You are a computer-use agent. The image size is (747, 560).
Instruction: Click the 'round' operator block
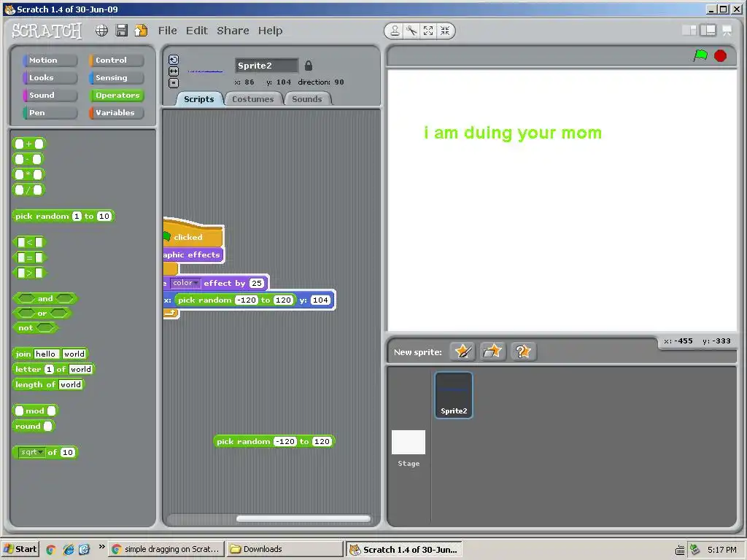pyautogui.click(x=34, y=426)
